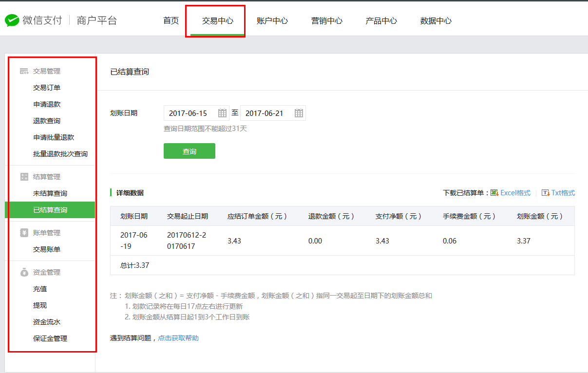
Task: Download settlement as Excel格式
Action: click(x=515, y=193)
